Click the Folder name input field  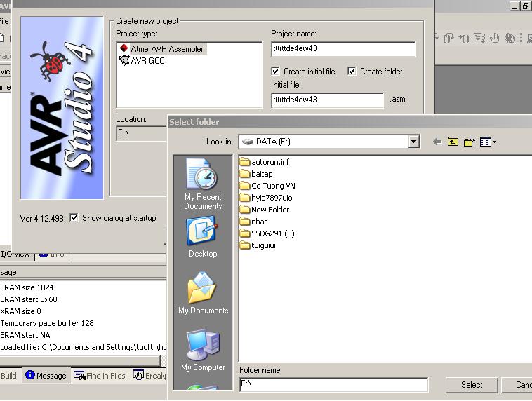tap(333, 385)
